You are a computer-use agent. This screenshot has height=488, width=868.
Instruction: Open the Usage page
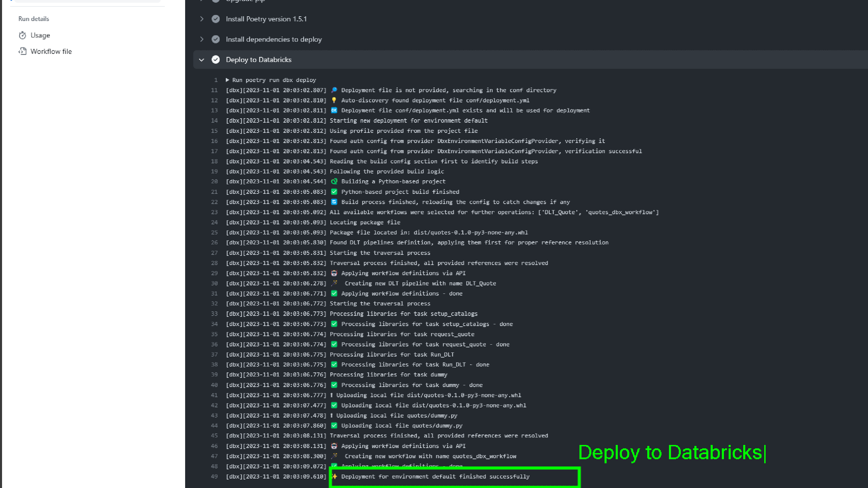click(40, 35)
